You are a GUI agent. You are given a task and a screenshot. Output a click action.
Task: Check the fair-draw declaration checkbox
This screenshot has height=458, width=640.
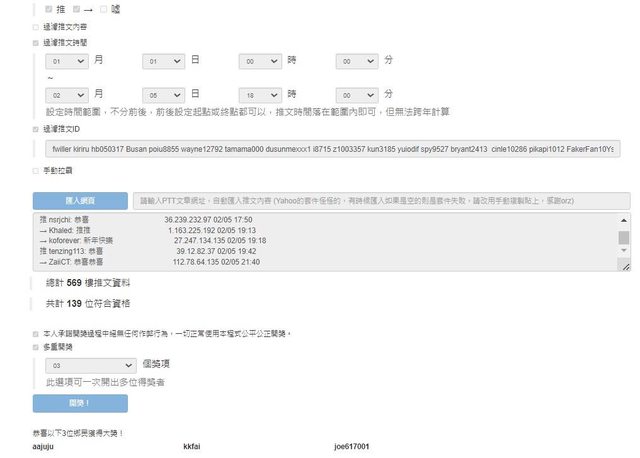(37, 333)
